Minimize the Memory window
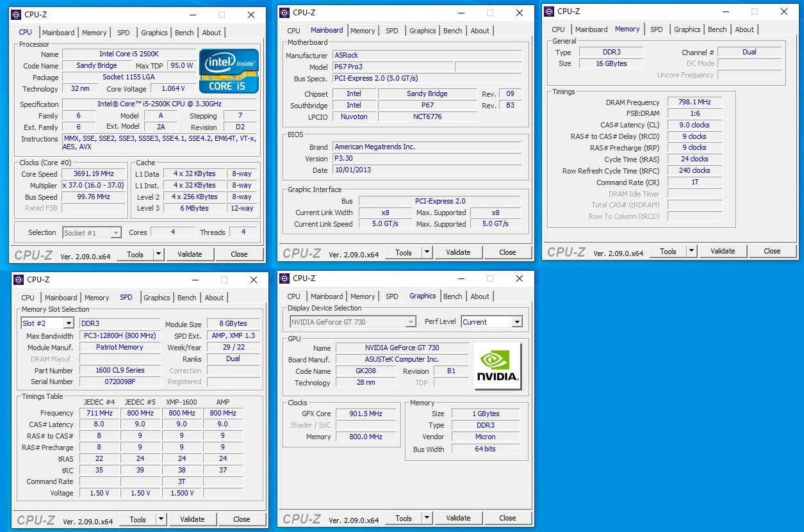The image size is (804, 532). (x=726, y=12)
